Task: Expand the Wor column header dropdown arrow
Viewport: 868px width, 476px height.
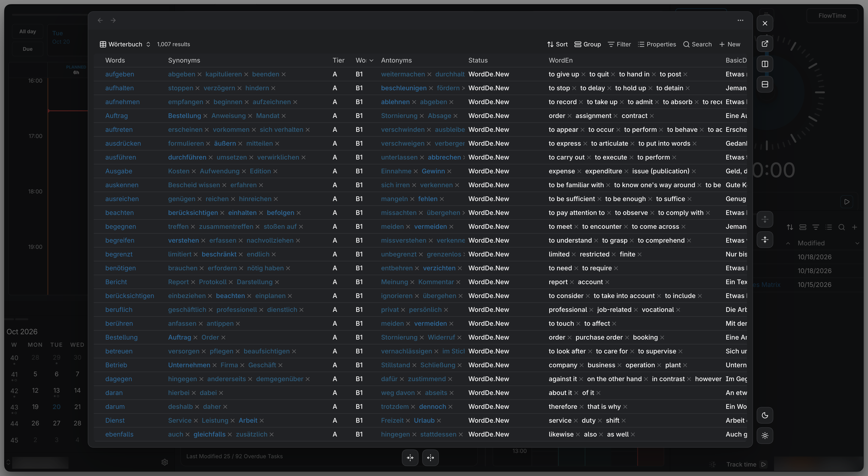Action: click(371, 60)
